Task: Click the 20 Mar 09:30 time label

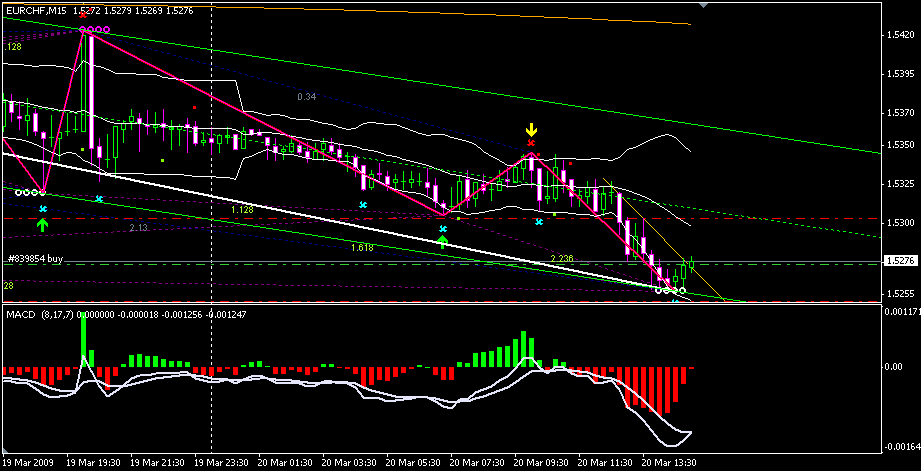Action: coord(542,464)
